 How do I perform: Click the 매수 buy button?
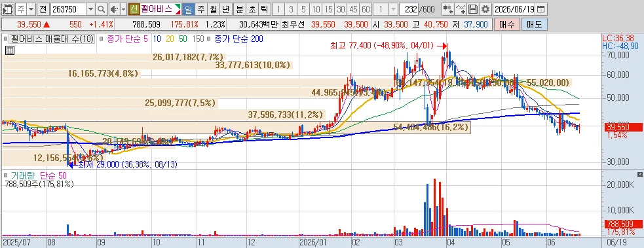click(x=507, y=25)
